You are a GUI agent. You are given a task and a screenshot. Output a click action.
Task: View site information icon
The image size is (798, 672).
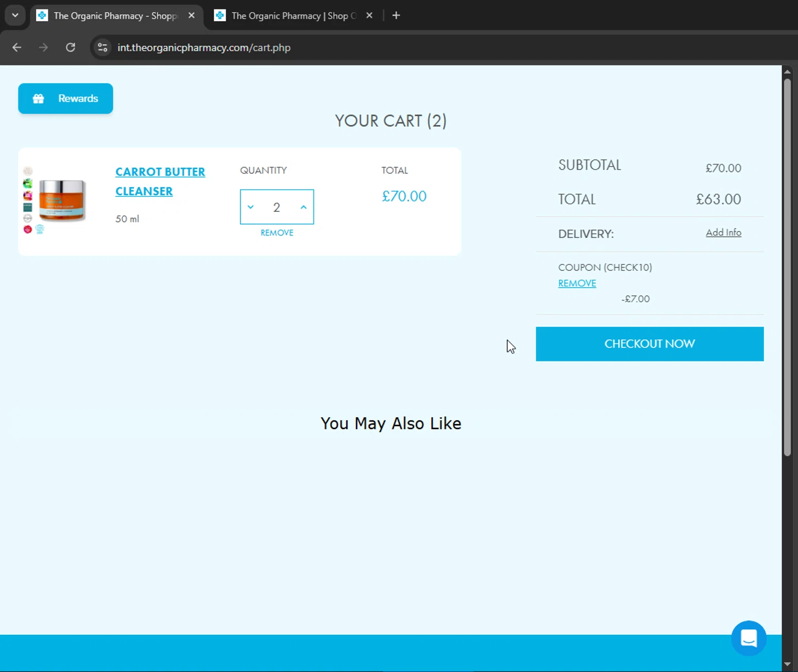point(102,47)
